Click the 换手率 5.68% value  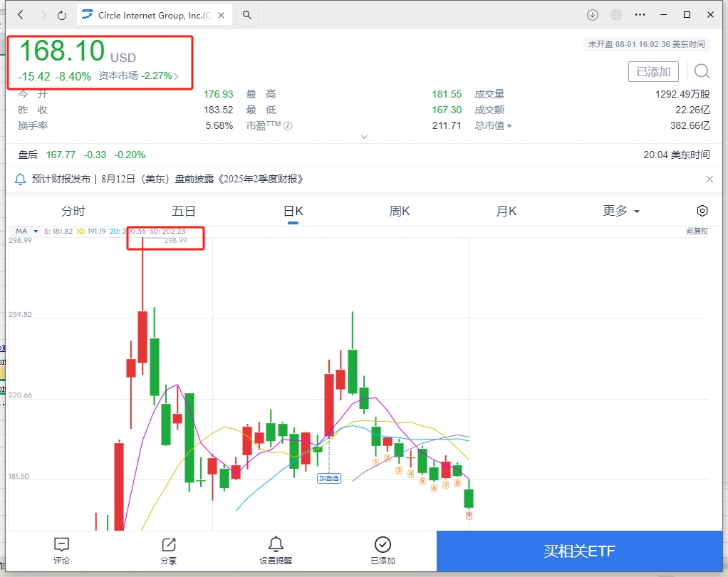point(219,126)
